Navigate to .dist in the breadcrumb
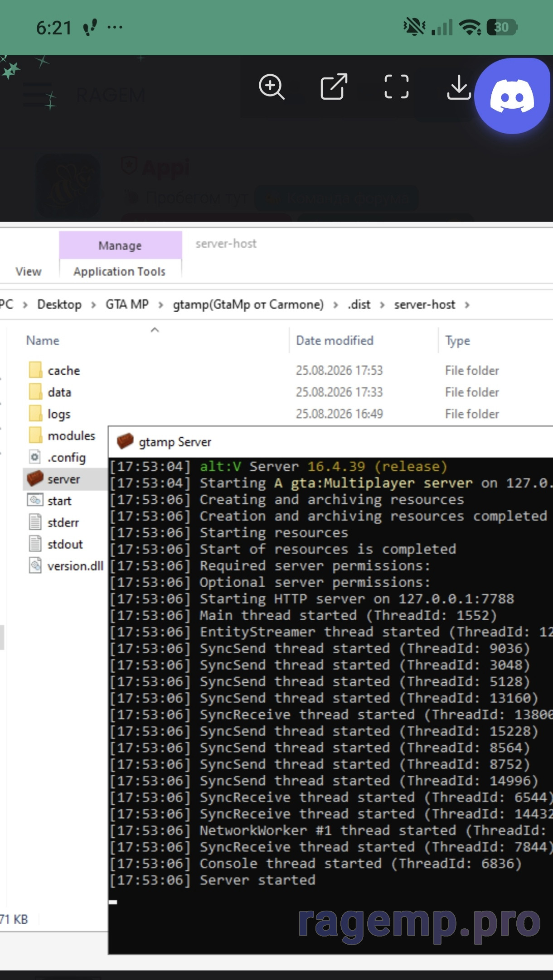 [359, 304]
